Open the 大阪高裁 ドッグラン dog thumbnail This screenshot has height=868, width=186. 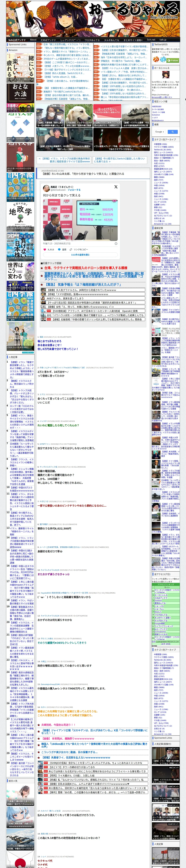coord(79,116)
